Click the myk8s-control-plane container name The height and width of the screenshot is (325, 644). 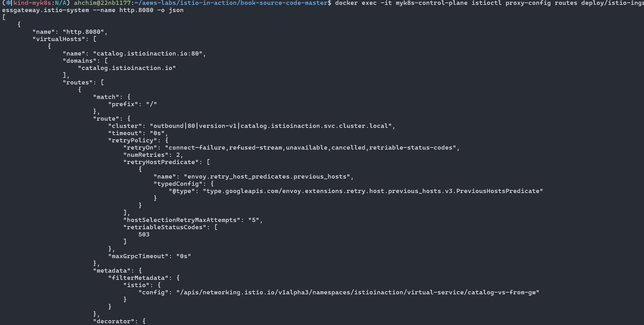[x=432, y=3]
